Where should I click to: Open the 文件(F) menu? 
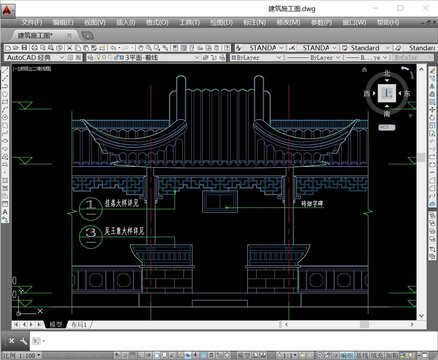[x=32, y=22]
